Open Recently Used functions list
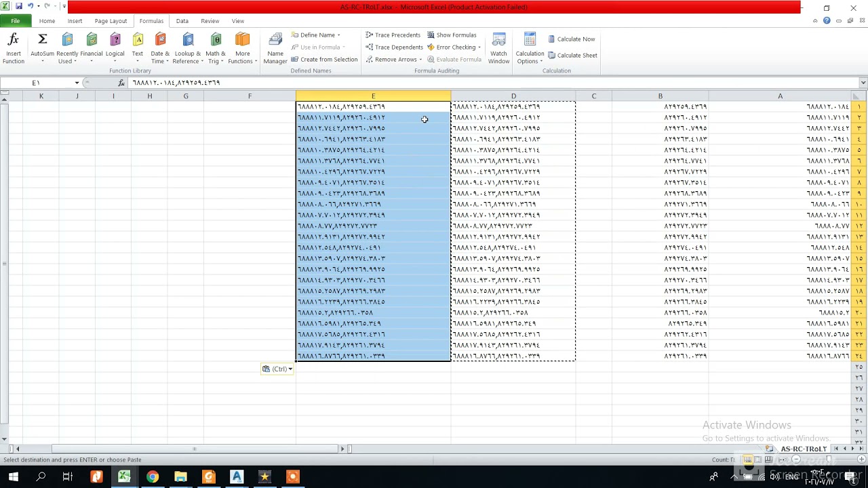This screenshot has height=488, width=868. coord(67,48)
